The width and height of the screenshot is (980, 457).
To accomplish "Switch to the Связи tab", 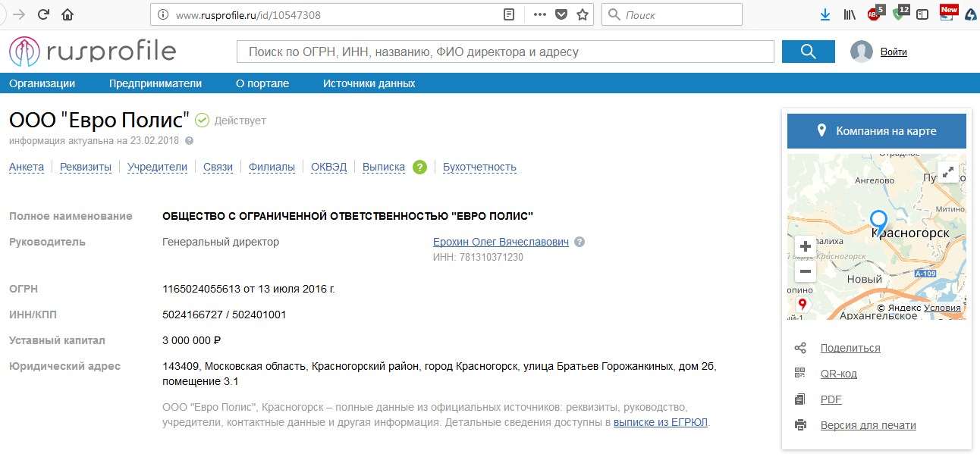I will [218, 167].
